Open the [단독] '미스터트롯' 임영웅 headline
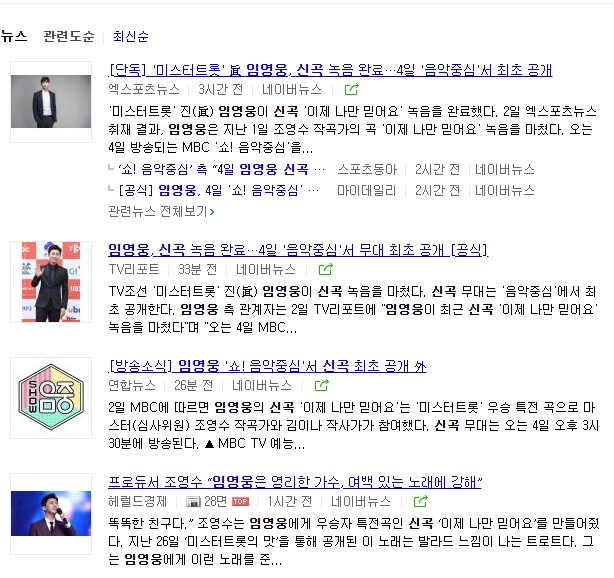 click(330, 70)
